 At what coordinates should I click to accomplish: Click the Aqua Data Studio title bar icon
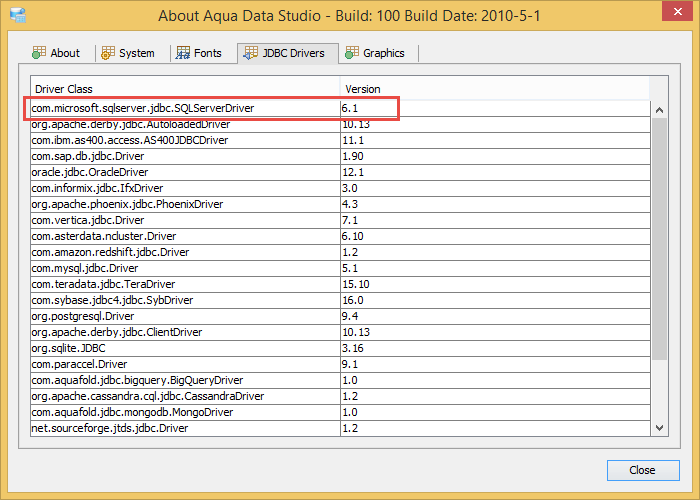[x=18, y=15]
